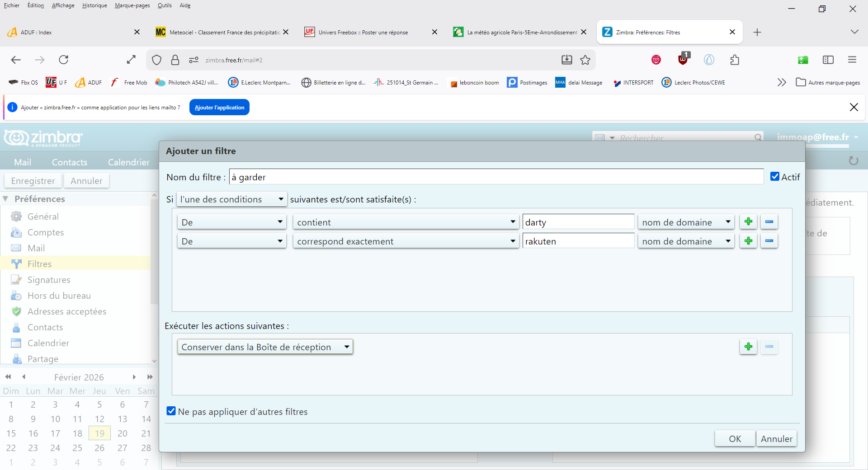Click Enregistrer in preferences toolbar
Viewport: 868px width, 470px height.
33,180
